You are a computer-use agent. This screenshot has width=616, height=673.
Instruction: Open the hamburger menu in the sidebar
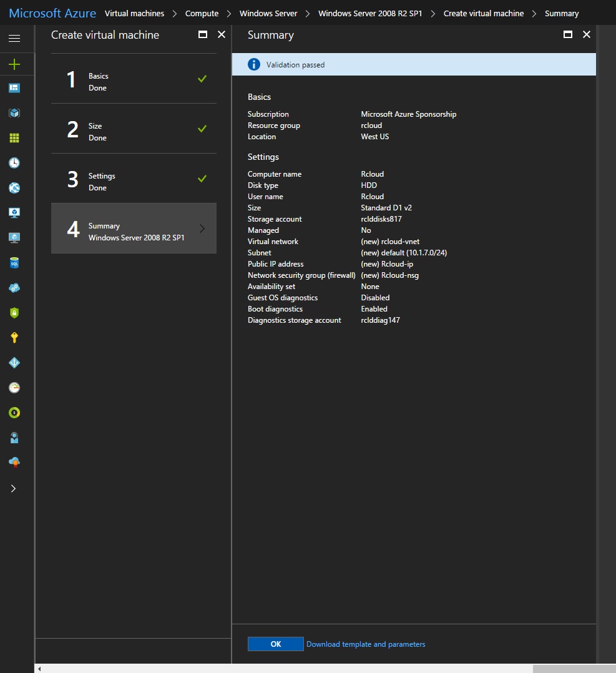pos(14,39)
